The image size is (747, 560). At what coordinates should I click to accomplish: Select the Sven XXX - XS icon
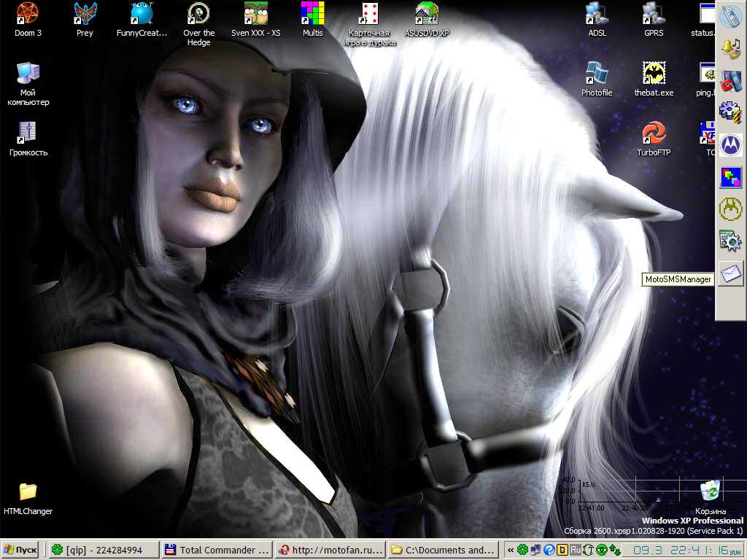pyautogui.click(x=256, y=20)
